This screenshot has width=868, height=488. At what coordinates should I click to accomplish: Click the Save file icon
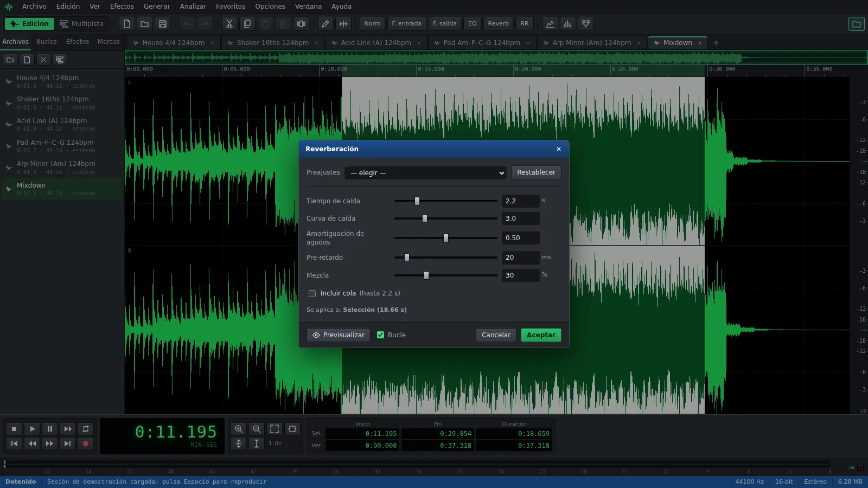click(x=162, y=24)
